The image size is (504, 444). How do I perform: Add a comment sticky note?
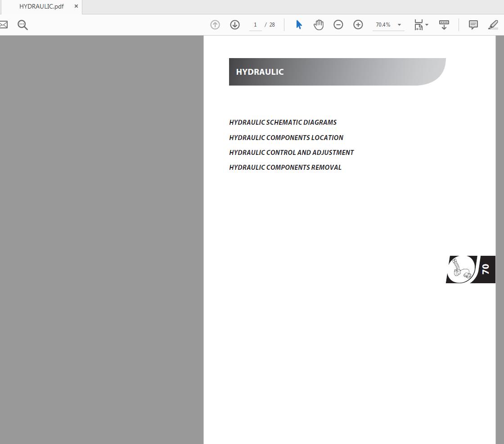(473, 25)
